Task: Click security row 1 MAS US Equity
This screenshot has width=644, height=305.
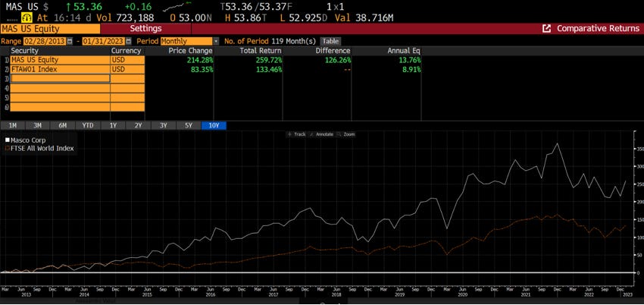Action: click(x=60, y=60)
